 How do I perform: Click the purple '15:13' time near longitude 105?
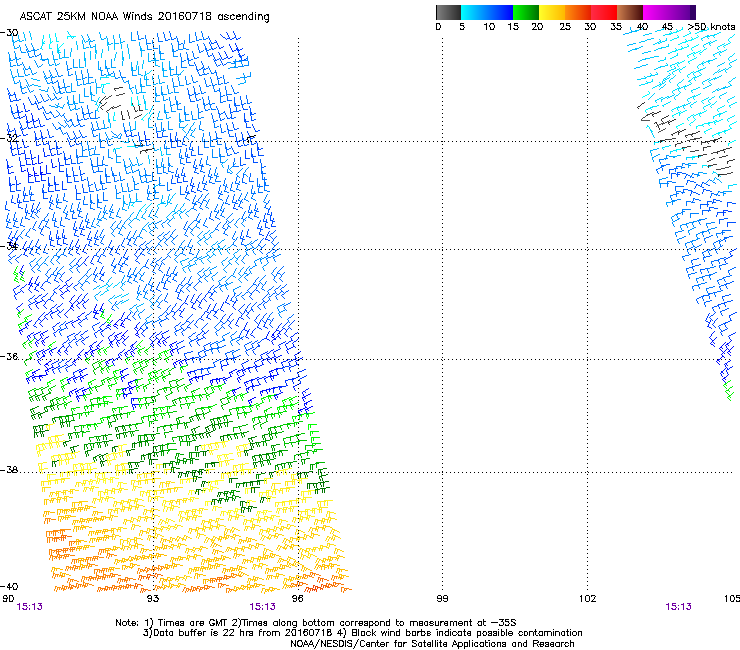point(679,607)
